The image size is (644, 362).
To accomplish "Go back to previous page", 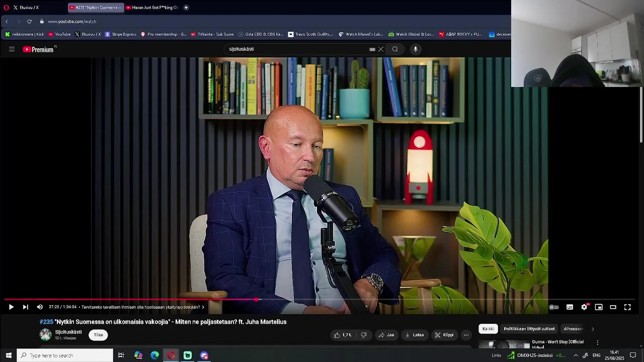I will click(7, 22).
